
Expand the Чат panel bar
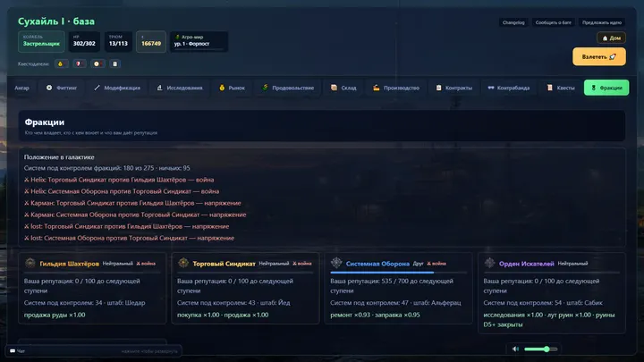click(94, 351)
